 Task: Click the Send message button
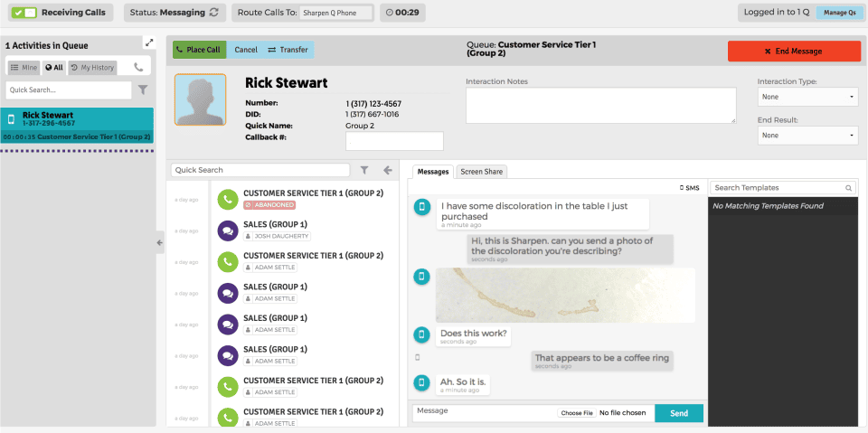click(x=679, y=413)
